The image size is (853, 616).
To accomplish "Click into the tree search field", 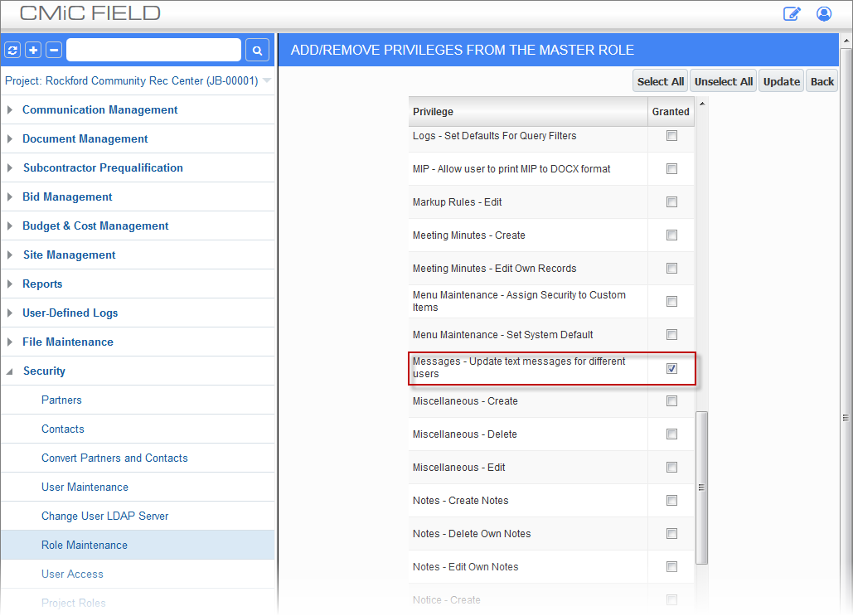I will pyautogui.click(x=154, y=50).
